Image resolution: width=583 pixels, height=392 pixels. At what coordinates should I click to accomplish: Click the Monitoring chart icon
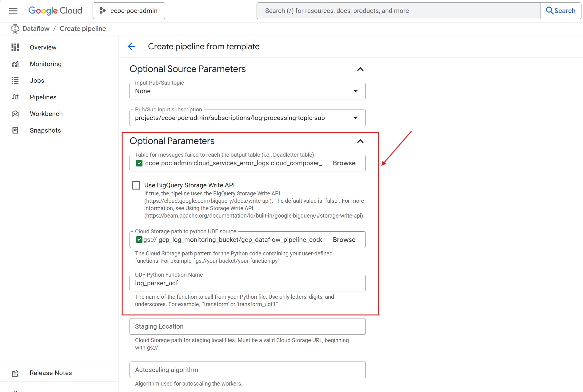[15, 64]
